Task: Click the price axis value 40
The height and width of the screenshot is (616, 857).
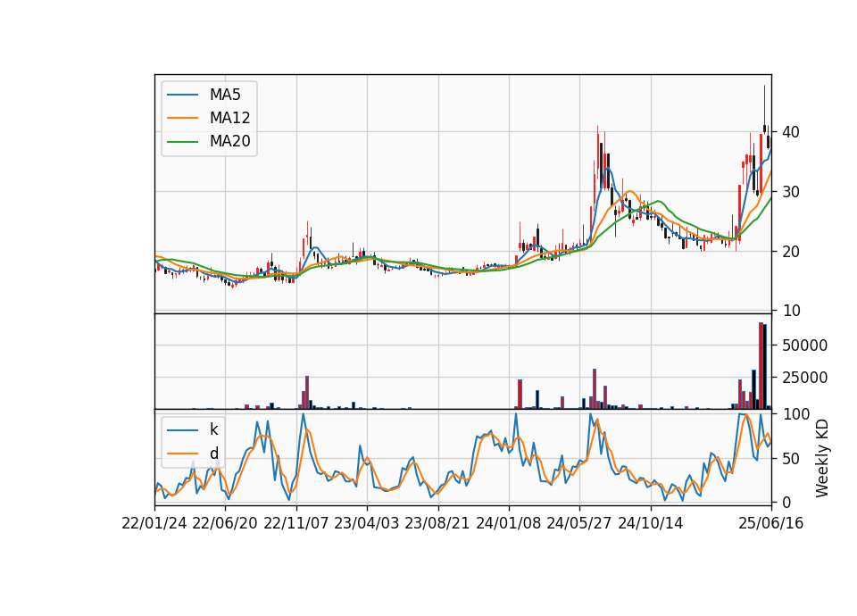Action: 791,132
